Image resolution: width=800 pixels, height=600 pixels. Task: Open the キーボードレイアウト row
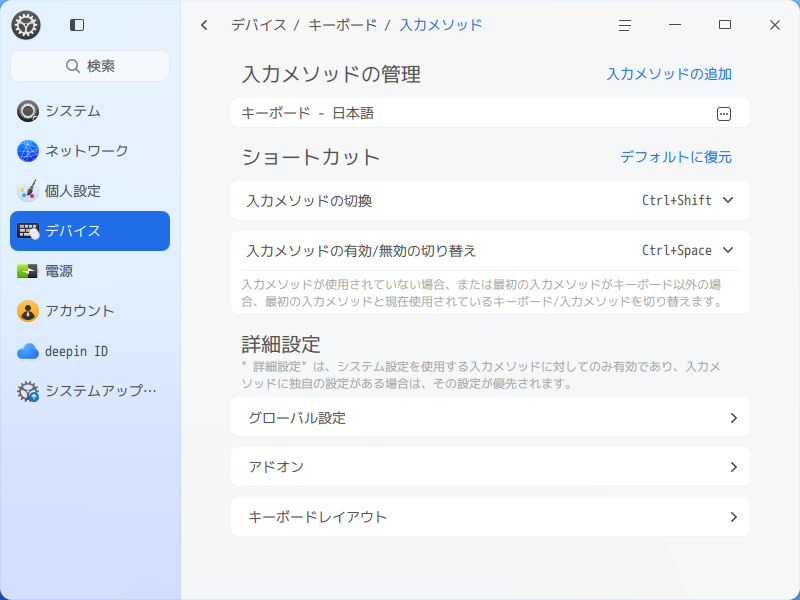pos(490,517)
